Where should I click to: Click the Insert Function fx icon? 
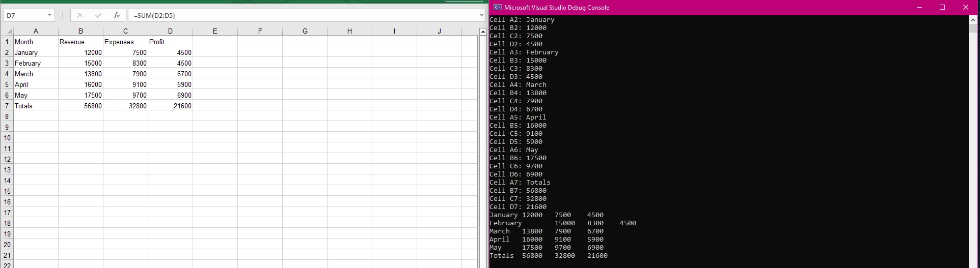click(117, 15)
